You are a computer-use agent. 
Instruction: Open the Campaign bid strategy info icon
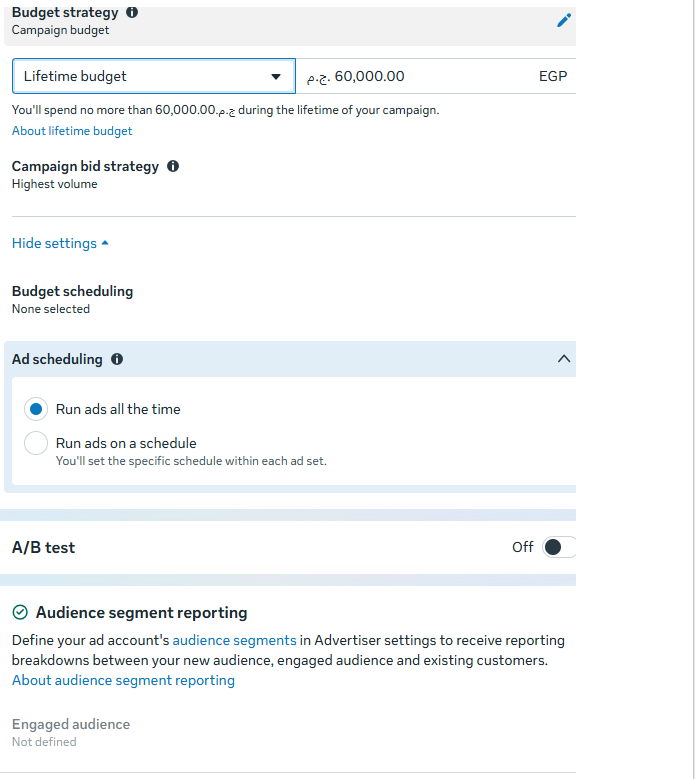tap(172, 166)
